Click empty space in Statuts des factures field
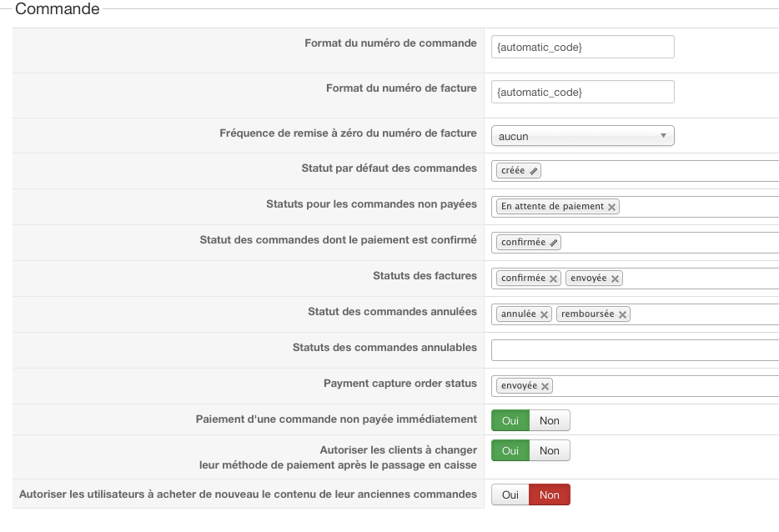 tap(701, 279)
